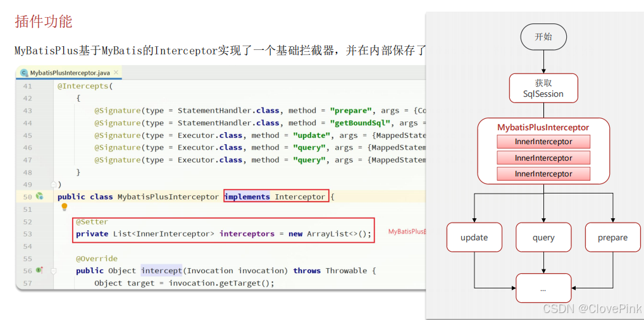
Task: Click the class gutter icon on line 50
Action: [x=40, y=196]
